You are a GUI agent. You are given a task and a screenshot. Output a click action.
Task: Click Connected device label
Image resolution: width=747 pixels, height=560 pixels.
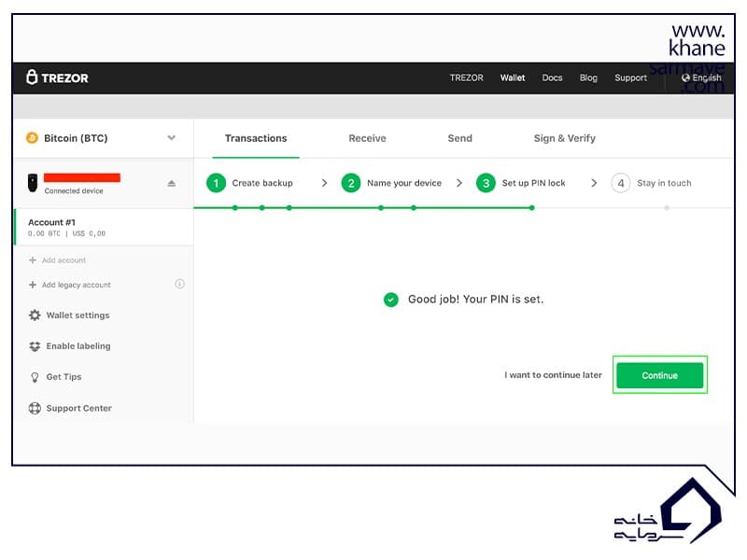[74, 191]
